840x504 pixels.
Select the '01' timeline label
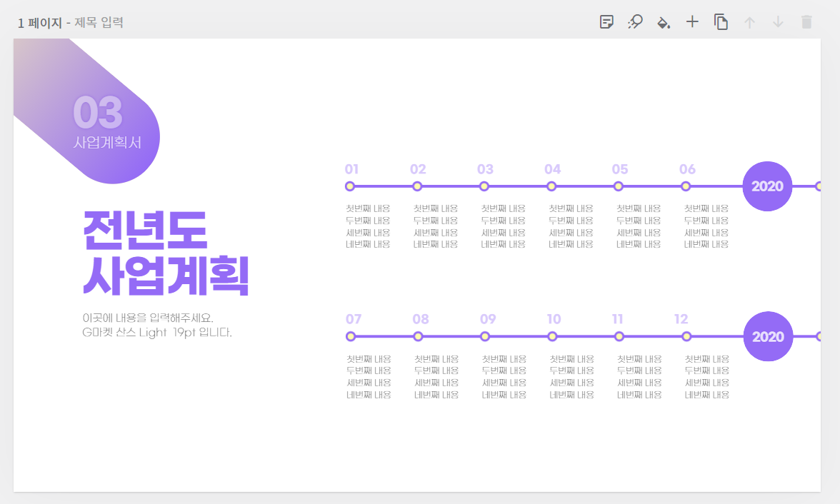pyautogui.click(x=351, y=169)
